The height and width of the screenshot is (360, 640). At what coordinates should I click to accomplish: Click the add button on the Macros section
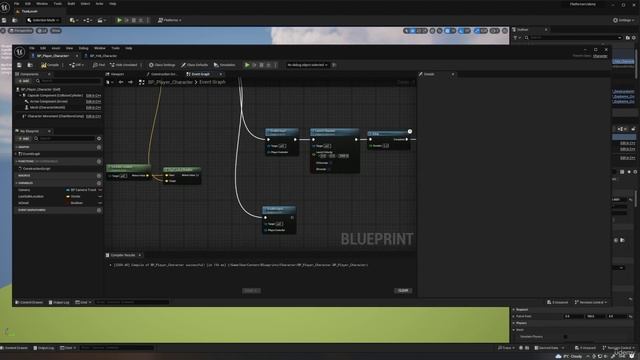(x=99, y=176)
